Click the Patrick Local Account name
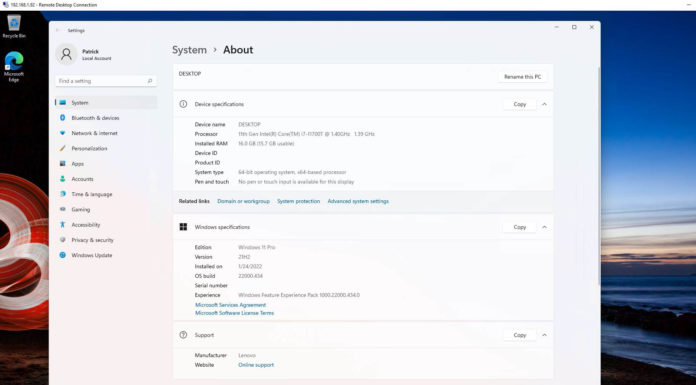This screenshot has width=696, height=385. click(x=96, y=55)
